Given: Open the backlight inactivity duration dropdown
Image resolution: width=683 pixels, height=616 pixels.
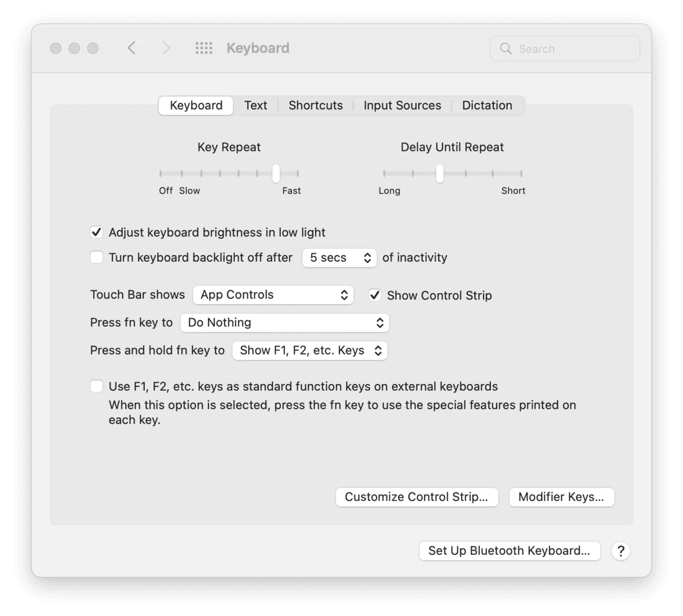Looking at the screenshot, I should (339, 258).
